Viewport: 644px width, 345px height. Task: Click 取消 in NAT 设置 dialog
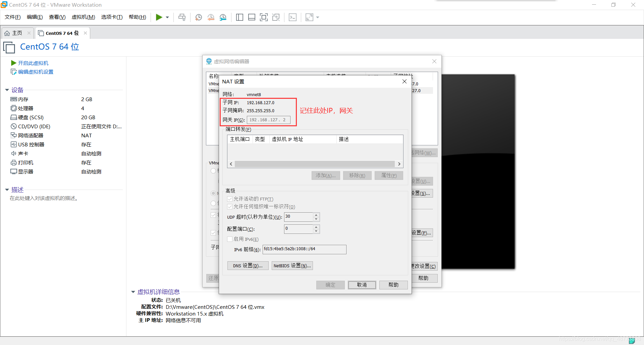point(362,285)
